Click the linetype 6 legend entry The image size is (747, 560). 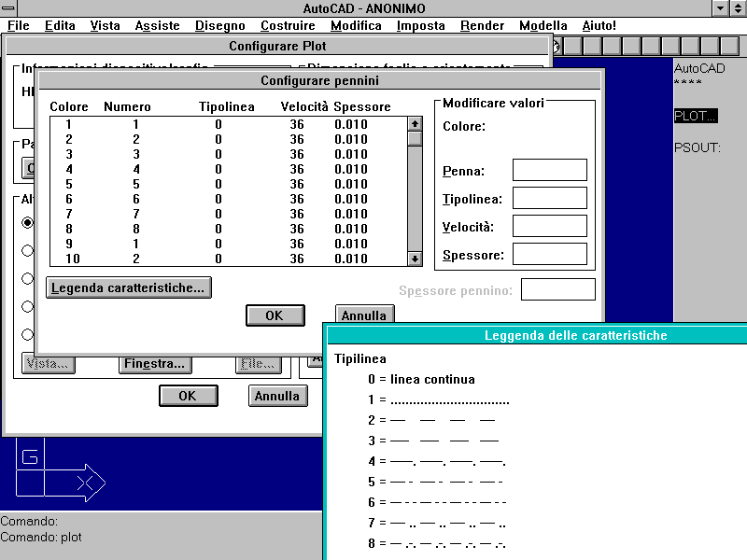point(437,502)
